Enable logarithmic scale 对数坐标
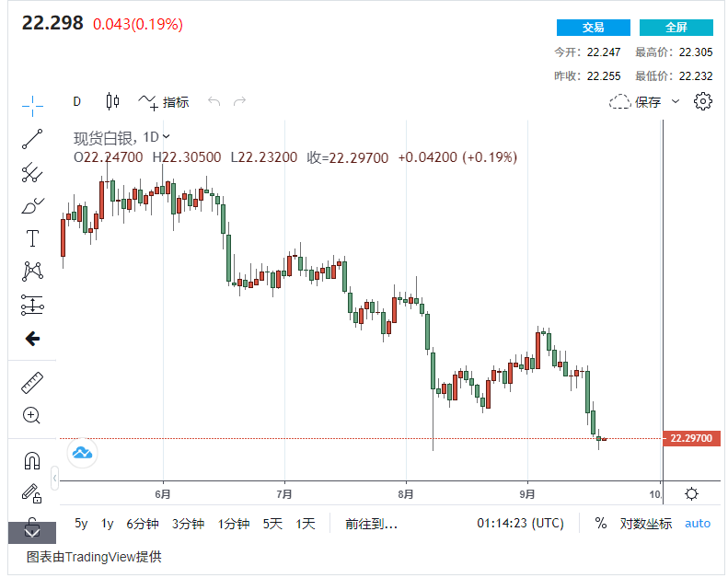 (x=645, y=523)
